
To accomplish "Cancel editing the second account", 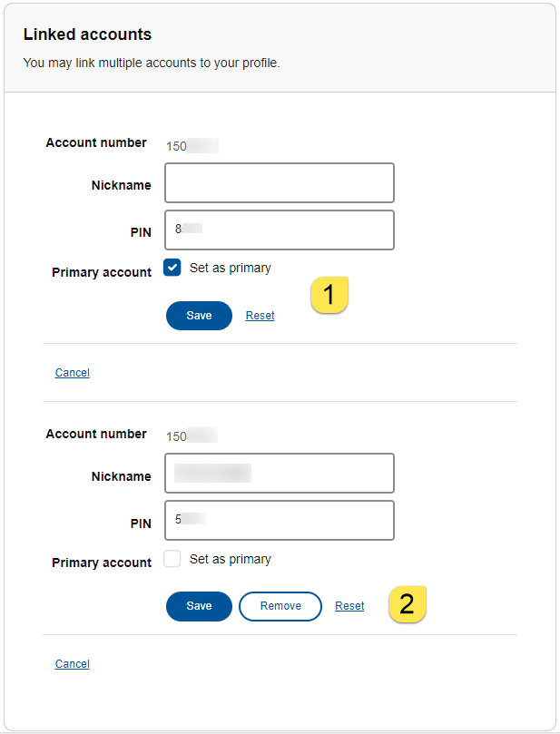I will [72, 663].
